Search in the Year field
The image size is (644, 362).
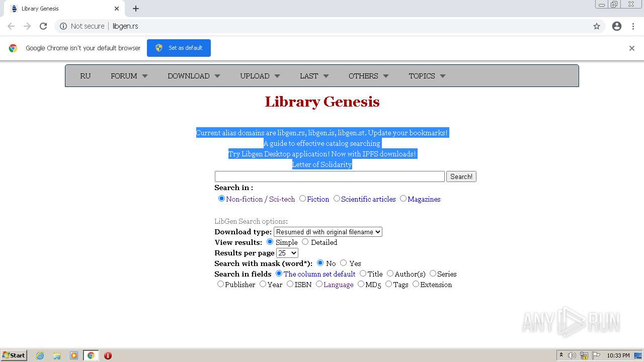click(263, 284)
